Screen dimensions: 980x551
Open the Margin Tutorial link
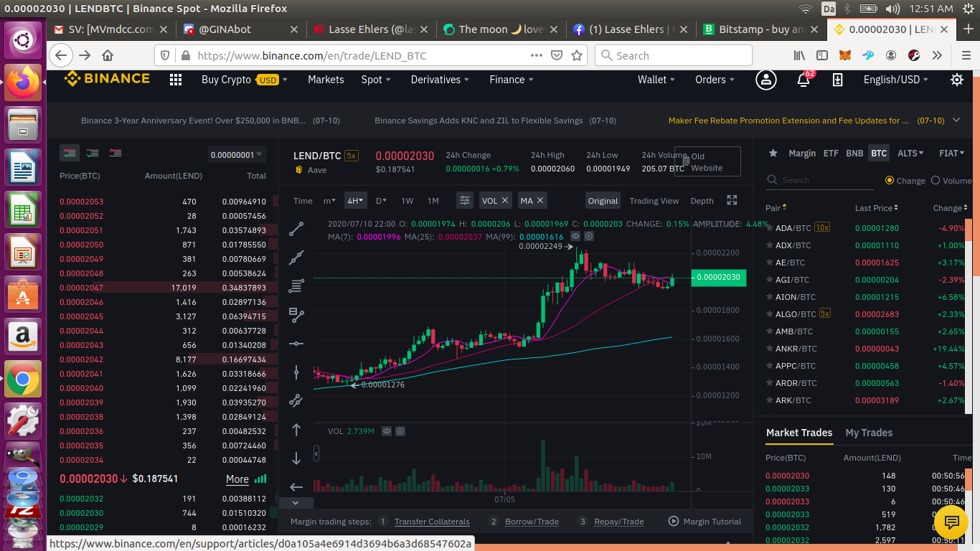[705, 522]
